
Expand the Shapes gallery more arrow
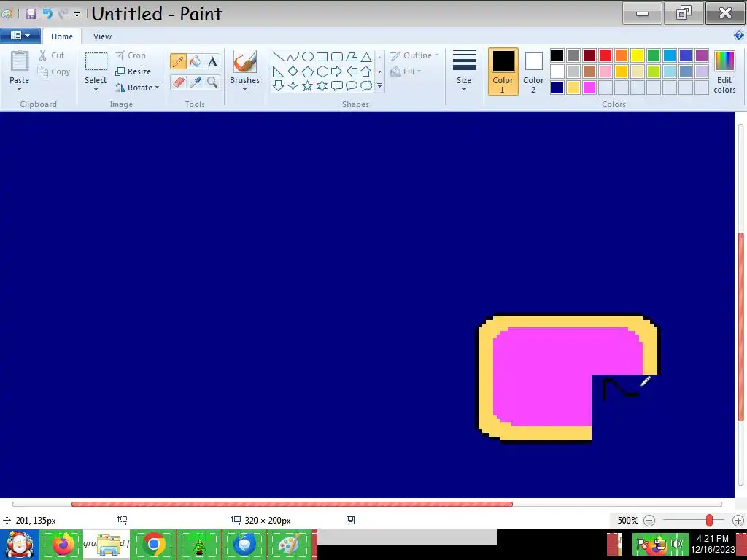tap(379, 86)
